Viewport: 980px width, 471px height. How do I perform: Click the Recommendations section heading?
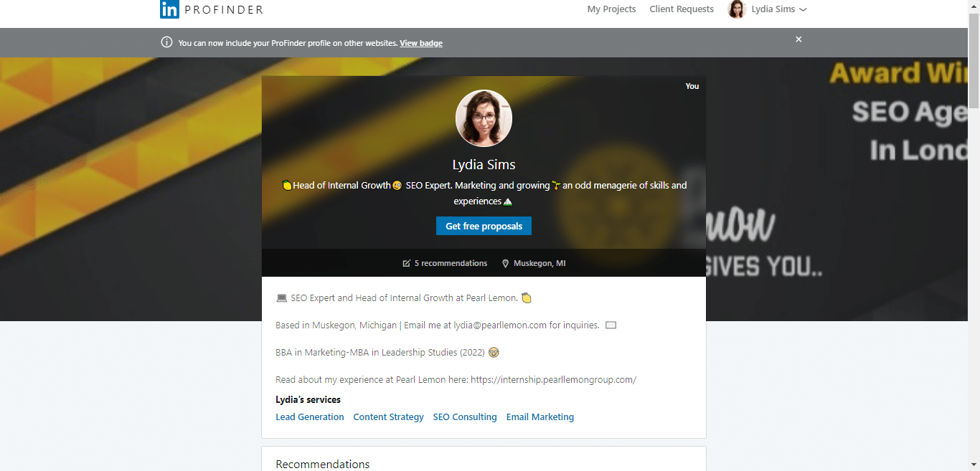(322, 464)
